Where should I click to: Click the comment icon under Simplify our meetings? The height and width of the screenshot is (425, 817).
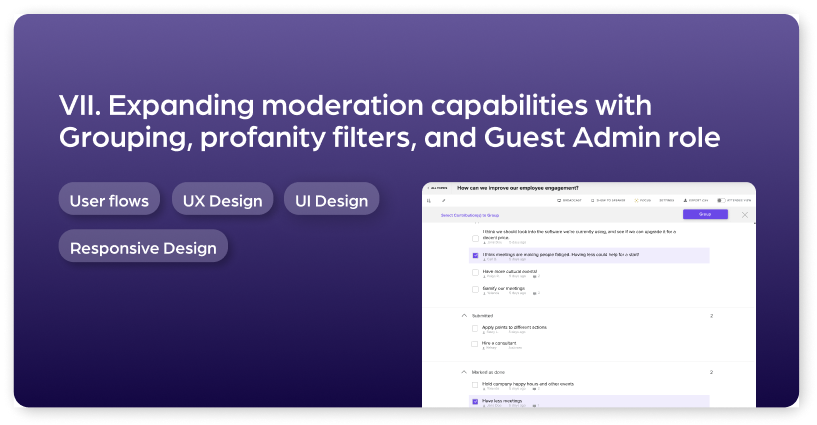[x=535, y=293]
